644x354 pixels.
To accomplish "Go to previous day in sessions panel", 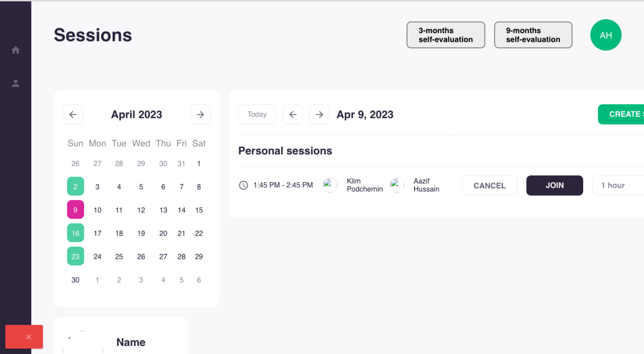I will [x=293, y=114].
